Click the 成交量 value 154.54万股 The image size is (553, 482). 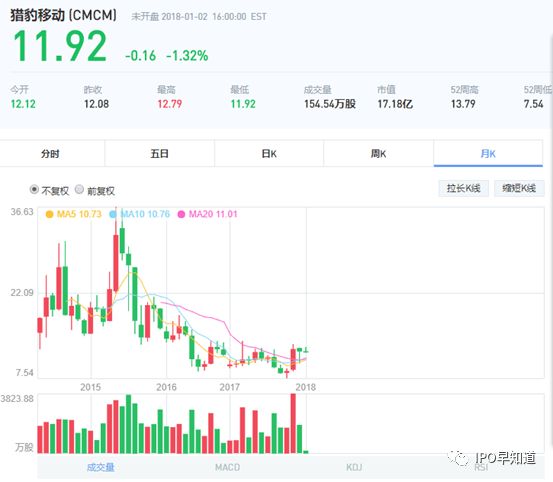(x=330, y=104)
